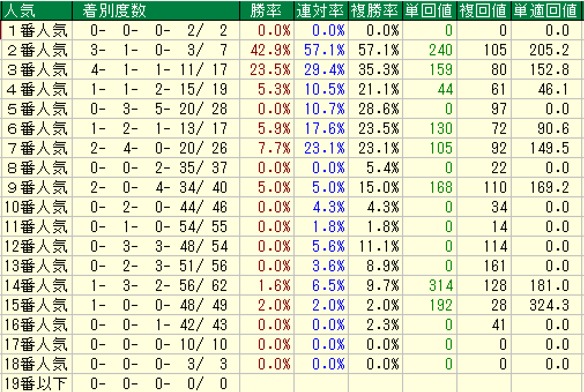Click the 1.8% value in 連対率 column
The height and width of the screenshot is (392, 584).
329,227
